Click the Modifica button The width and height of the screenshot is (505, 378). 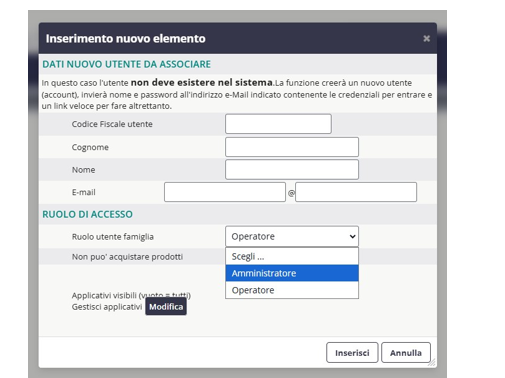[x=166, y=307]
